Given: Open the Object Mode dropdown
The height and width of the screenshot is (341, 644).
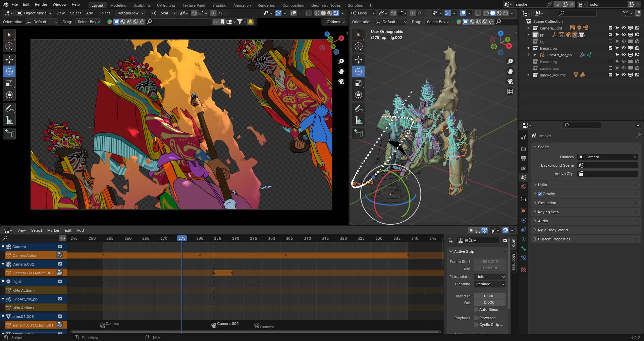Looking at the screenshot, I should pyautogui.click(x=35, y=13).
